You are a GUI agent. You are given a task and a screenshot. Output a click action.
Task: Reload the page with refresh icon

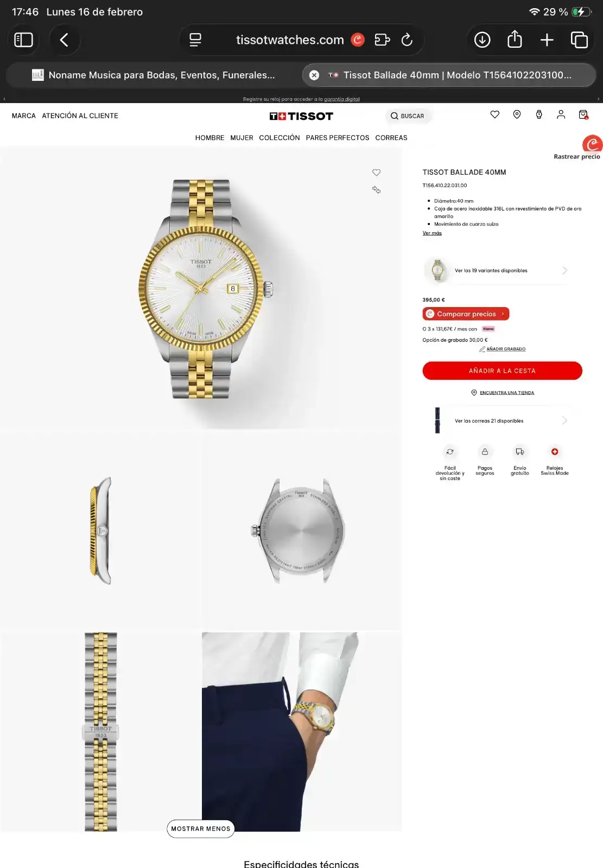407,40
